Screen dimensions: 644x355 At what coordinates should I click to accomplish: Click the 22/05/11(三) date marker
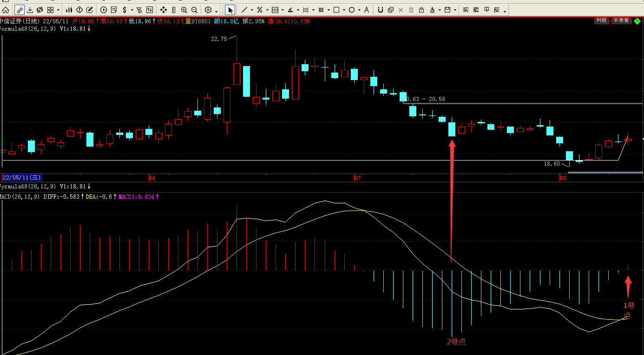[x=22, y=178]
